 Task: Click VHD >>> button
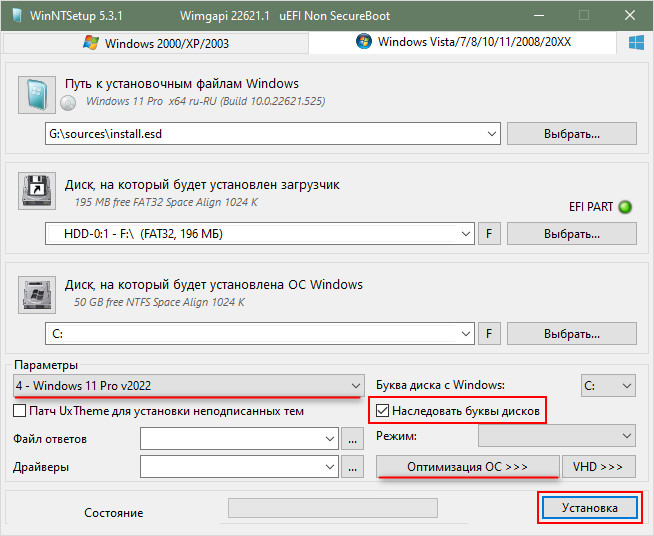tap(599, 466)
